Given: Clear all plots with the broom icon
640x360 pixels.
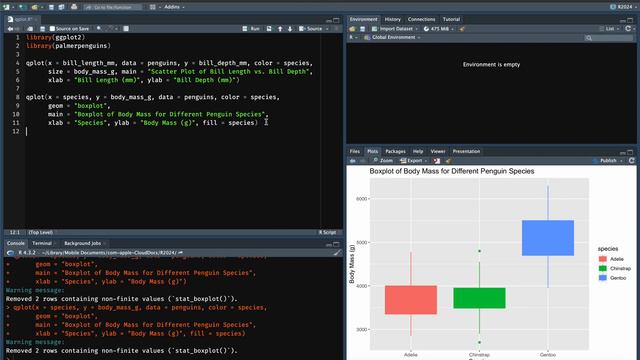Looking at the screenshot, I should (448, 161).
